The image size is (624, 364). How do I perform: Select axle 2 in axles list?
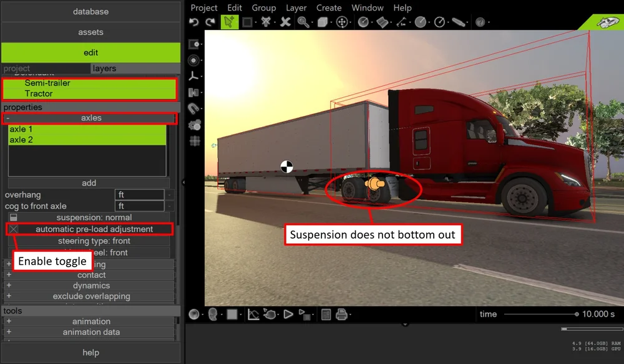(87, 140)
